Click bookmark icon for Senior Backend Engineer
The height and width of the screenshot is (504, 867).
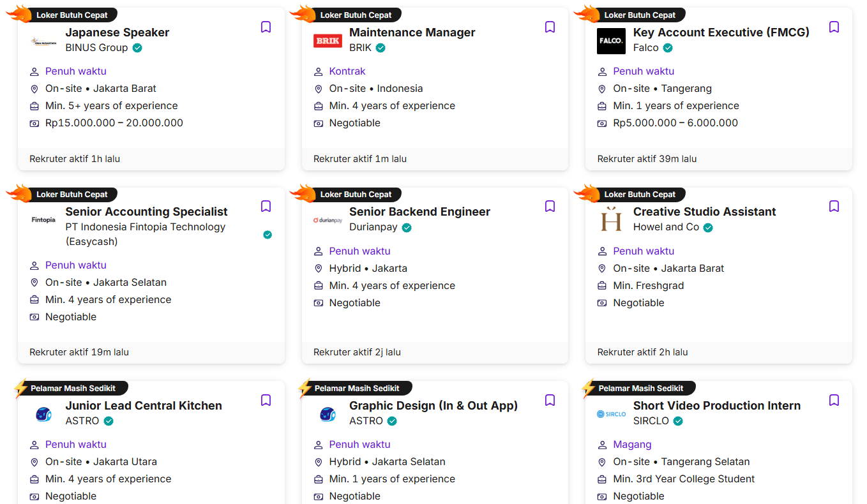[x=550, y=206]
